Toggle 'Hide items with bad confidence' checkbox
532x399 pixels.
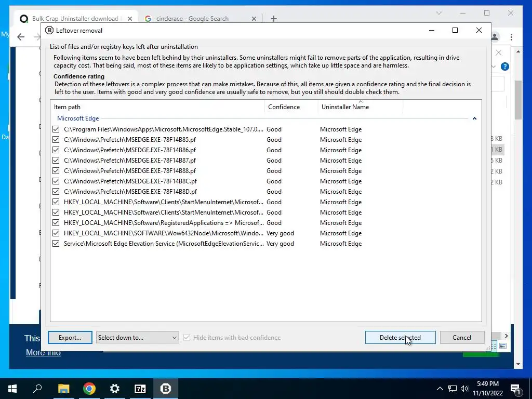point(187,338)
